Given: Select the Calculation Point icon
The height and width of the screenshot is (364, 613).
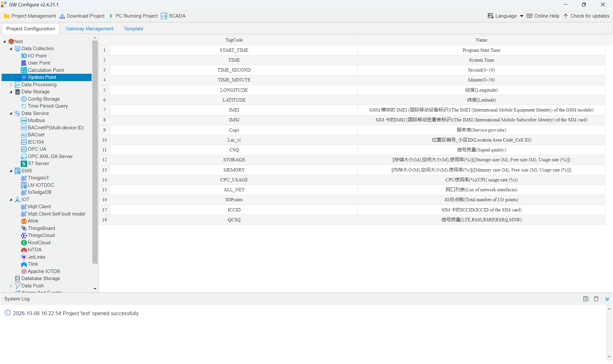Looking at the screenshot, I should coord(24,70).
